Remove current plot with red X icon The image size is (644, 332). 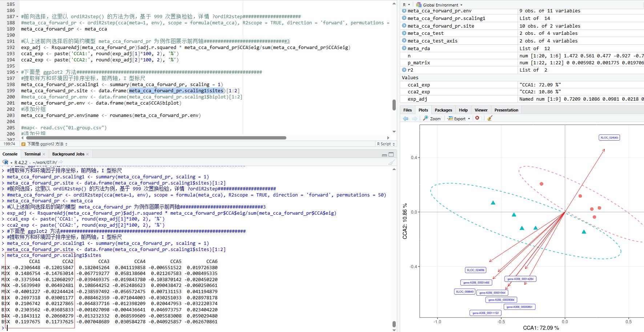[477, 118]
